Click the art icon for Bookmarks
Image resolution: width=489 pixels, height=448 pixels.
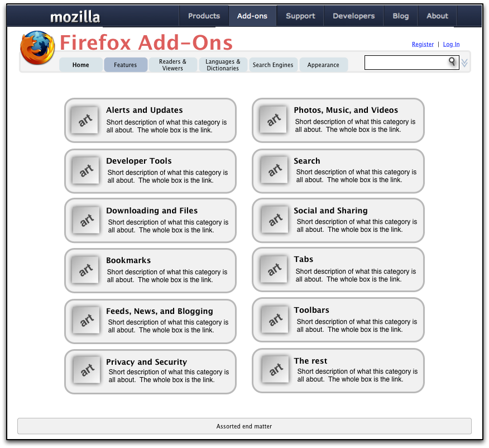pyautogui.click(x=85, y=270)
